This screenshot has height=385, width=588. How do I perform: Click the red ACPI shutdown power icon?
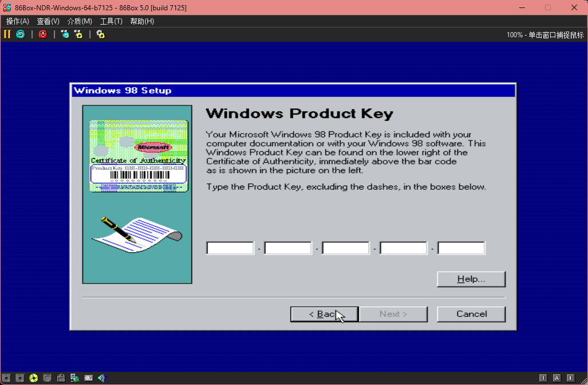coord(43,34)
